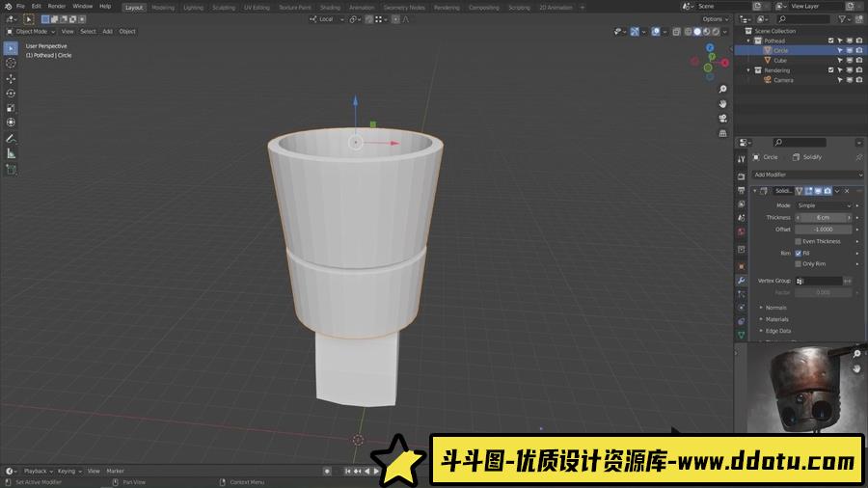The height and width of the screenshot is (488, 868).
Task: Open the Render properties tab
Action: [x=742, y=176]
